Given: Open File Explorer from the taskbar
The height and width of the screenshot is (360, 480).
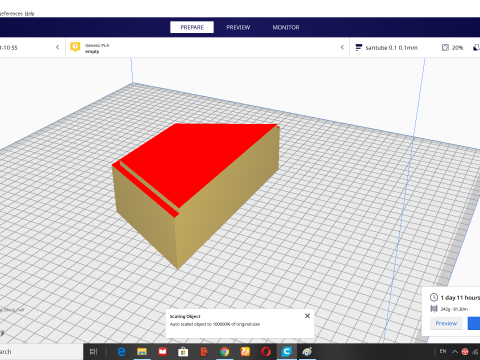Looking at the screenshot, I should tap(142, 351).
